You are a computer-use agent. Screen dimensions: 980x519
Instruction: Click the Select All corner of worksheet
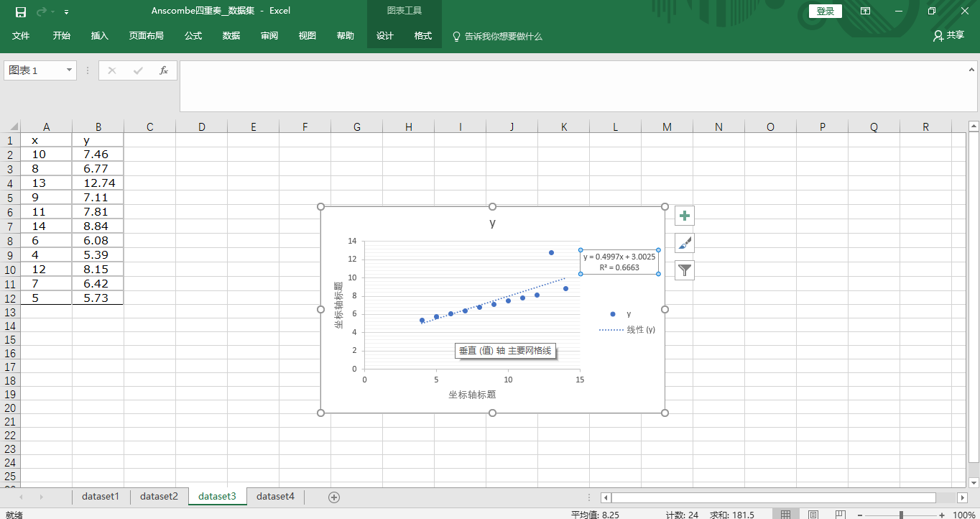click(x=10, y=127)
